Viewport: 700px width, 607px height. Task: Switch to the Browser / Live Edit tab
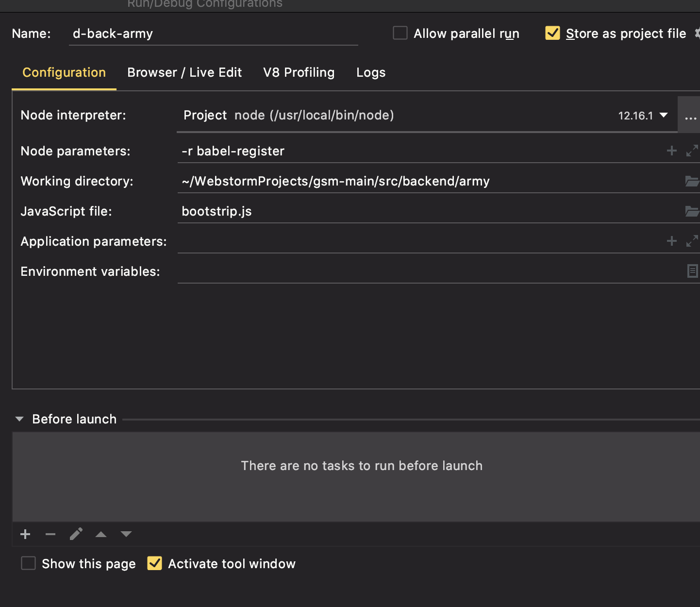(x=184, y=73)
